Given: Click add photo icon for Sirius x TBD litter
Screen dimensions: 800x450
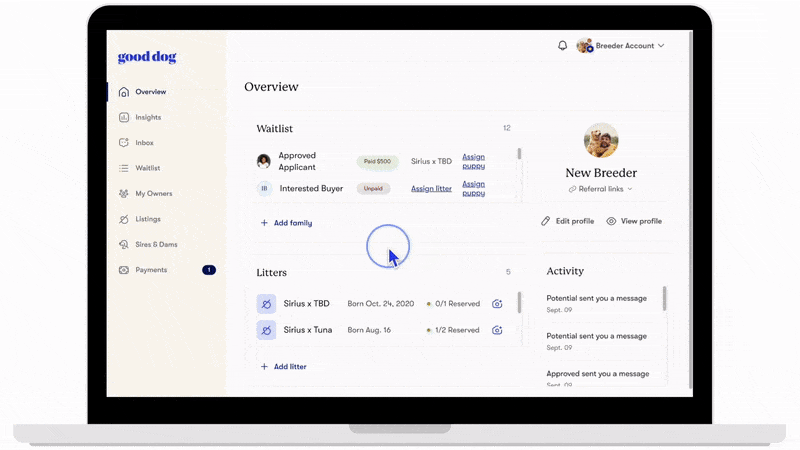Looking at the screenshot, I should click(x=497, y=303).
